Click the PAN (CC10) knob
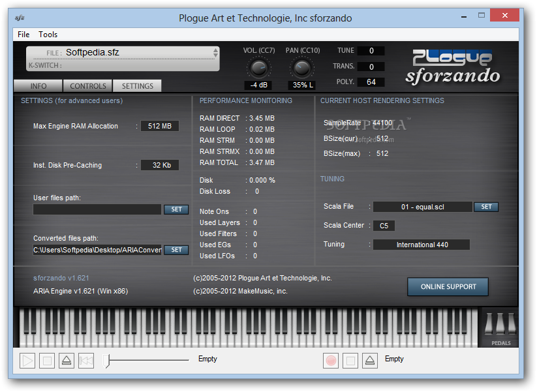 [302, 68]
